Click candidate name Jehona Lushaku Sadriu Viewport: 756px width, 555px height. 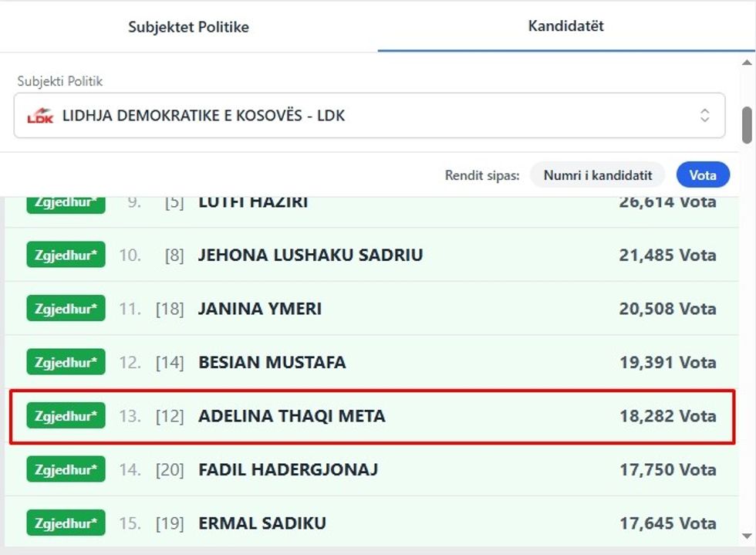tap(310, 256)
